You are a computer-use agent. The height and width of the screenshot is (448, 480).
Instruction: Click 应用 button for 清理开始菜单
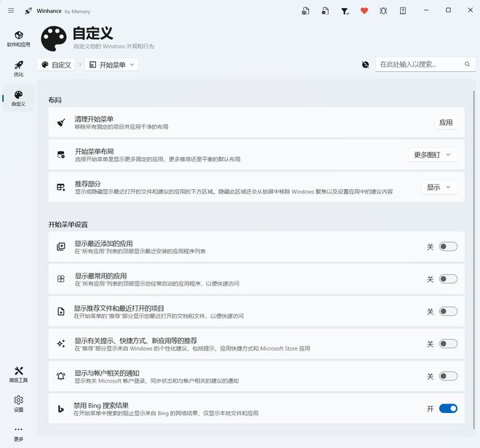point(446,122)
